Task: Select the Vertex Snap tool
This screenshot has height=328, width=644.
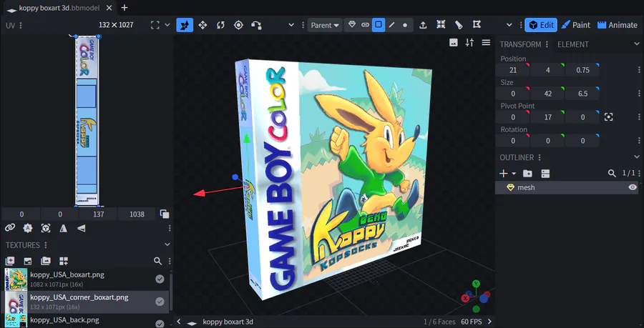Action: (257, 25)
